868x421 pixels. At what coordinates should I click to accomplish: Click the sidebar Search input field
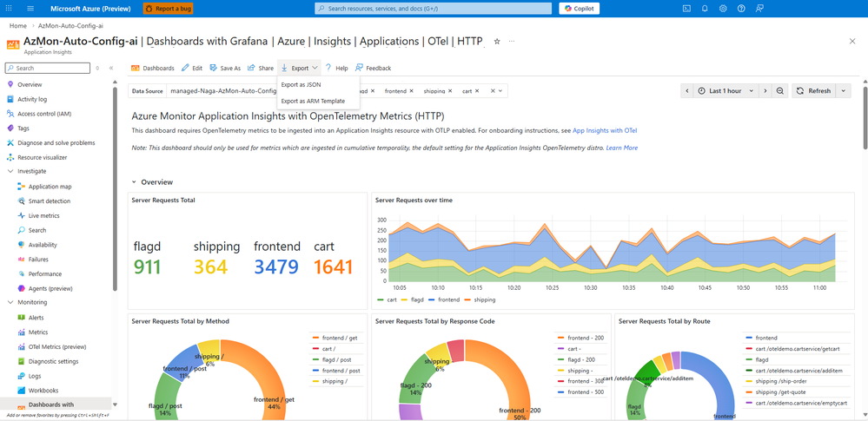point(47,68)
